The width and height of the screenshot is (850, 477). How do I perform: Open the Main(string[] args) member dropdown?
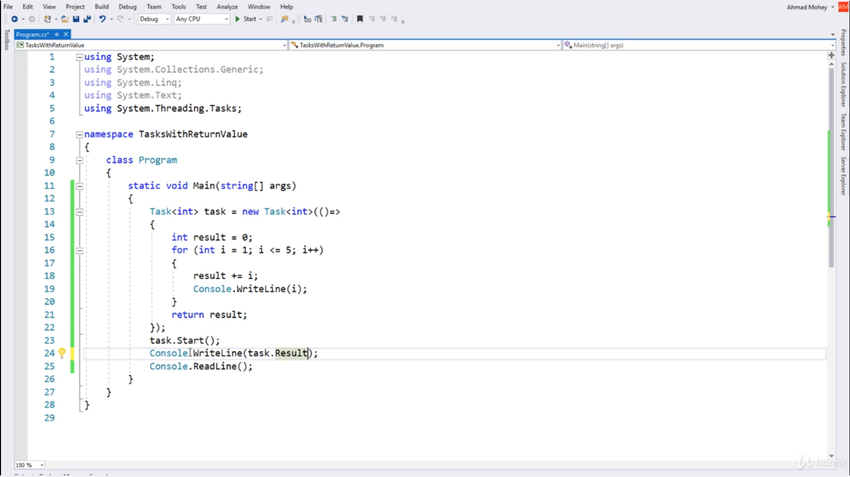(x=697, y=45)
